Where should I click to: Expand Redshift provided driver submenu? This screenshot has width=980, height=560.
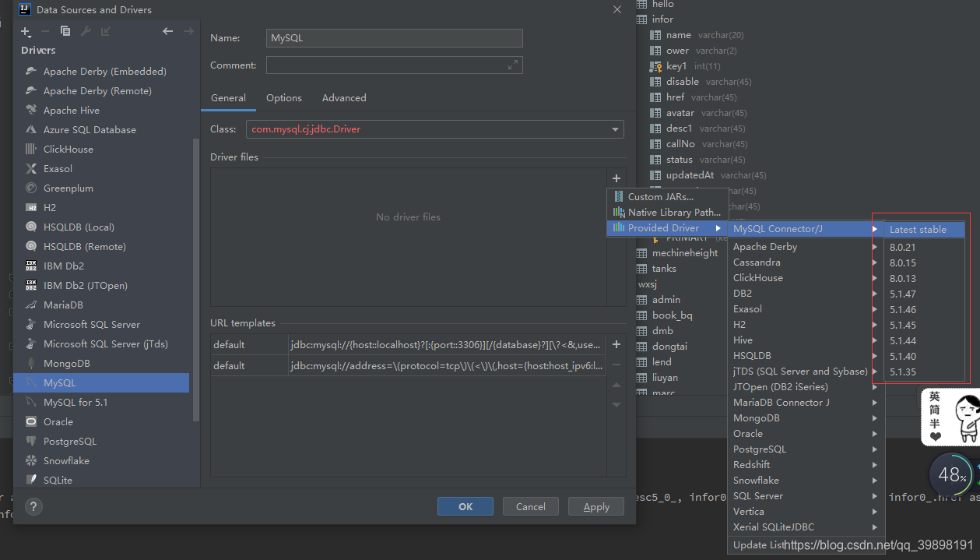click(x=806, y=464)
